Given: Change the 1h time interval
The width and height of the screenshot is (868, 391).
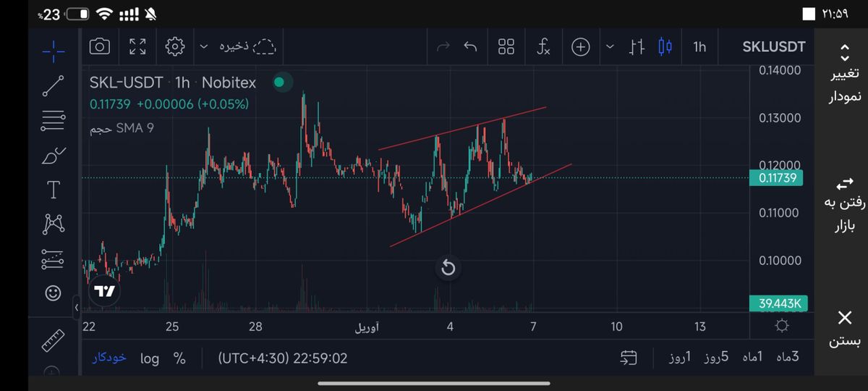Looking at the screenshot, I should click(x=699, y=47).
